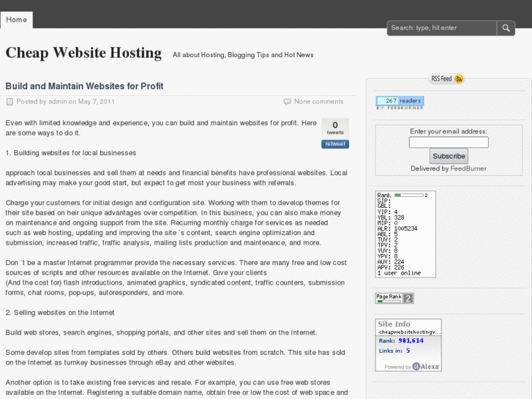Open the 'None comments' link
Image resolution: width=532 pixels, height=399 pixels.
point(318,102)
